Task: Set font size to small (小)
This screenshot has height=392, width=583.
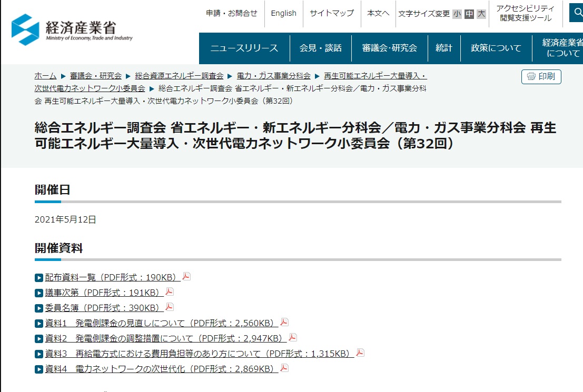Action: pyautogui.click(x=457, y=14)
